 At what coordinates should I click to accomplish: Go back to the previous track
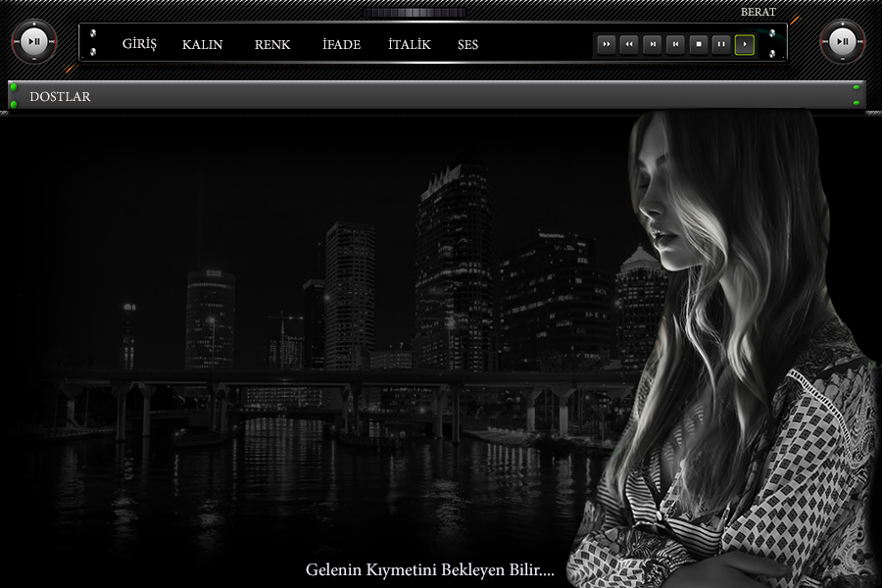tap(675, 44)
